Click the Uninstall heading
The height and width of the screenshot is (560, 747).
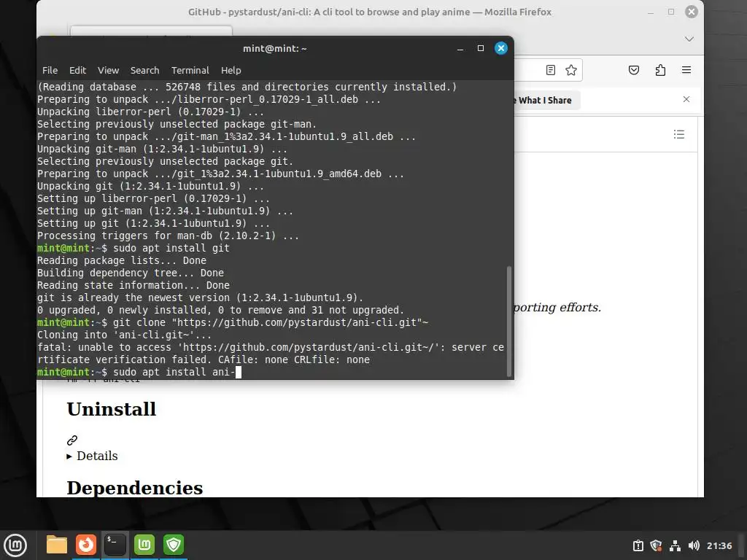click(x=112, y=409)
